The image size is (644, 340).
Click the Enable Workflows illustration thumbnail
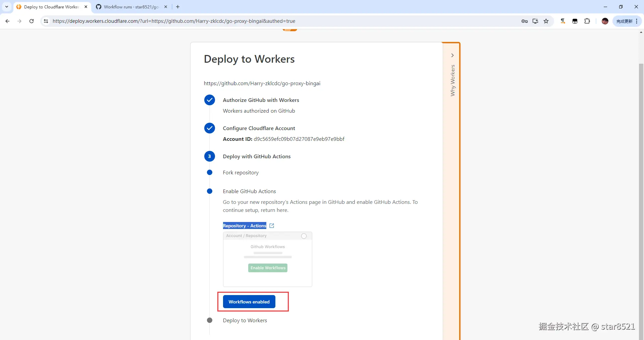(x=268, y=259)
